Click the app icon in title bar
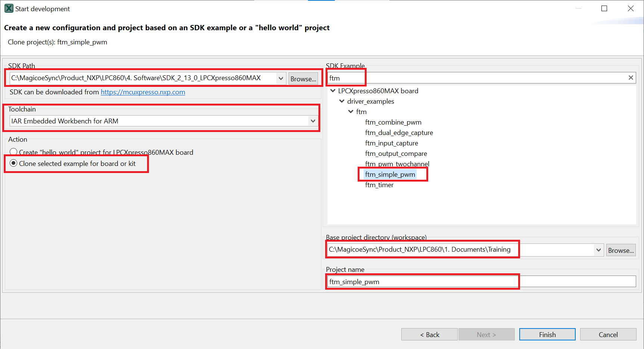644x349 pixels. click(9, 9)
